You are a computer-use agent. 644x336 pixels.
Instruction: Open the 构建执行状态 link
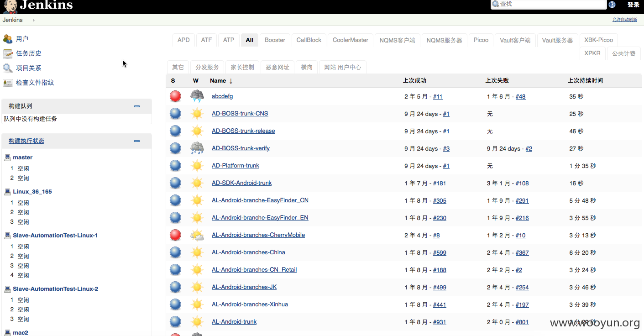click(x=26, y=141)
